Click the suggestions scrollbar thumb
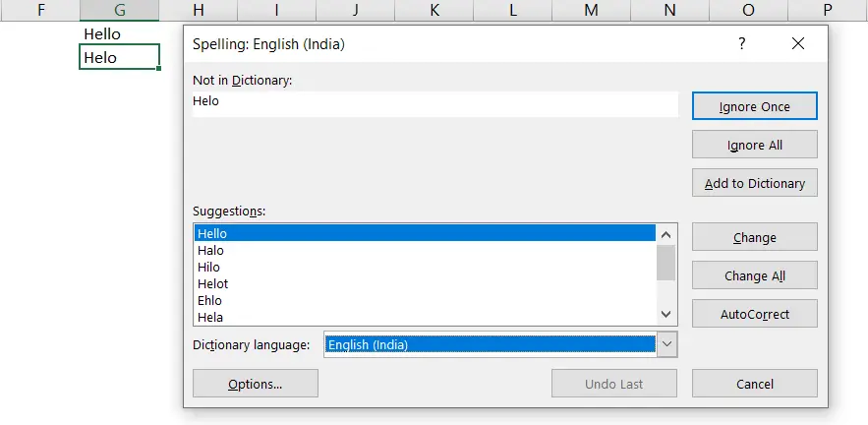Viewport: 868px width, 425px height. click(x=665, y=263)
